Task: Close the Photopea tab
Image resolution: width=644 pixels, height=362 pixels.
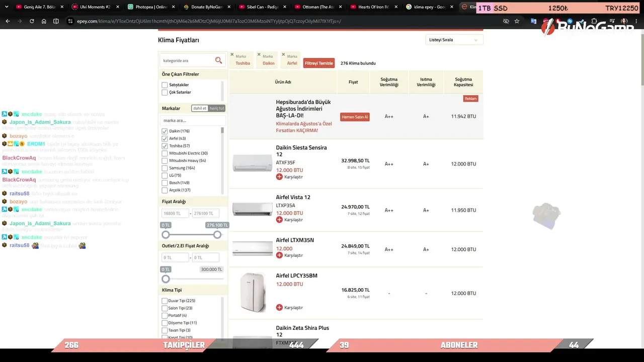Action: 174,7
